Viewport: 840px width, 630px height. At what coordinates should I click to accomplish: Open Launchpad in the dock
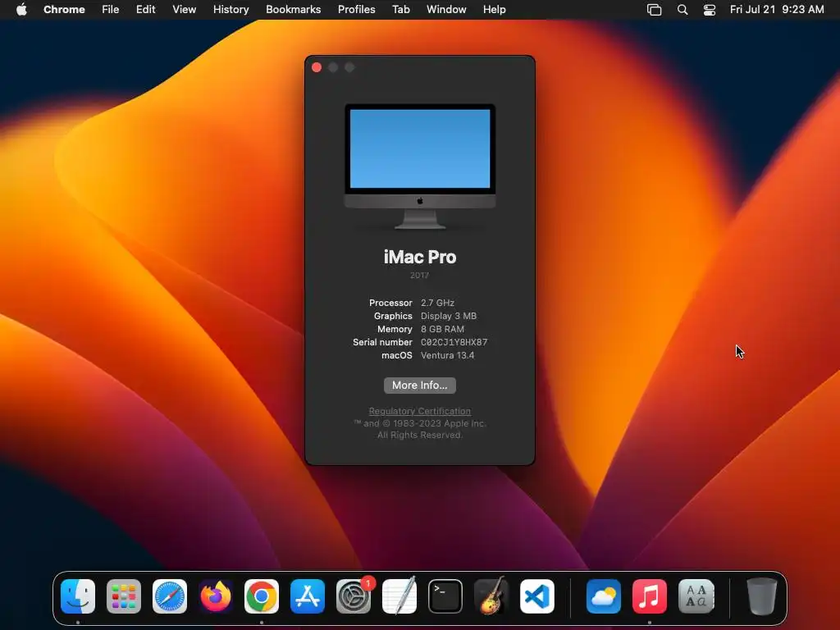click(x=124, y=596)
